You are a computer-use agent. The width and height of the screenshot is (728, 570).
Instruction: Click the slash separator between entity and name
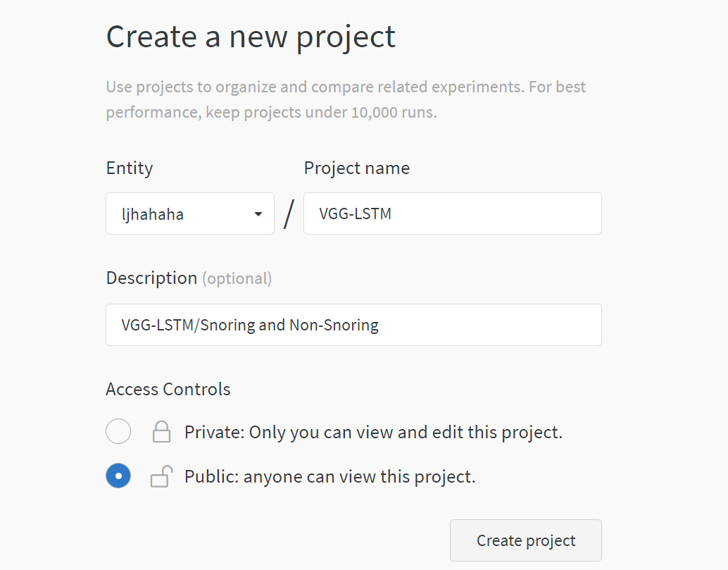289,213
